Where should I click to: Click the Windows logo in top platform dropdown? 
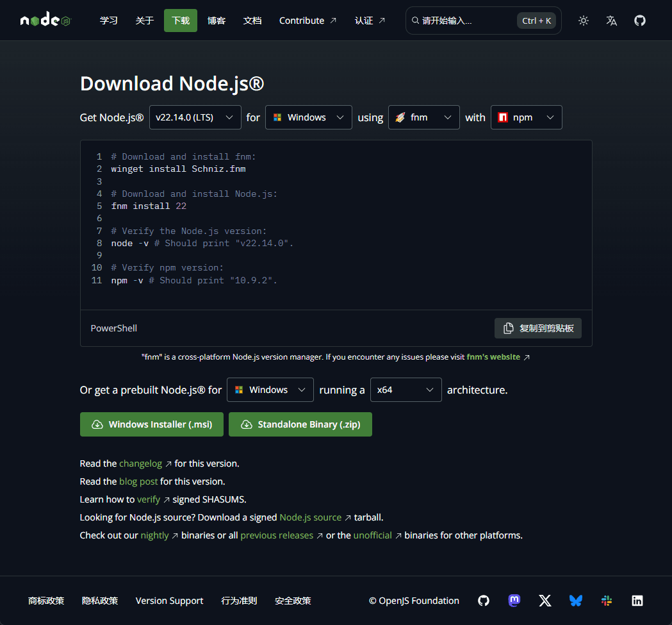277,117
